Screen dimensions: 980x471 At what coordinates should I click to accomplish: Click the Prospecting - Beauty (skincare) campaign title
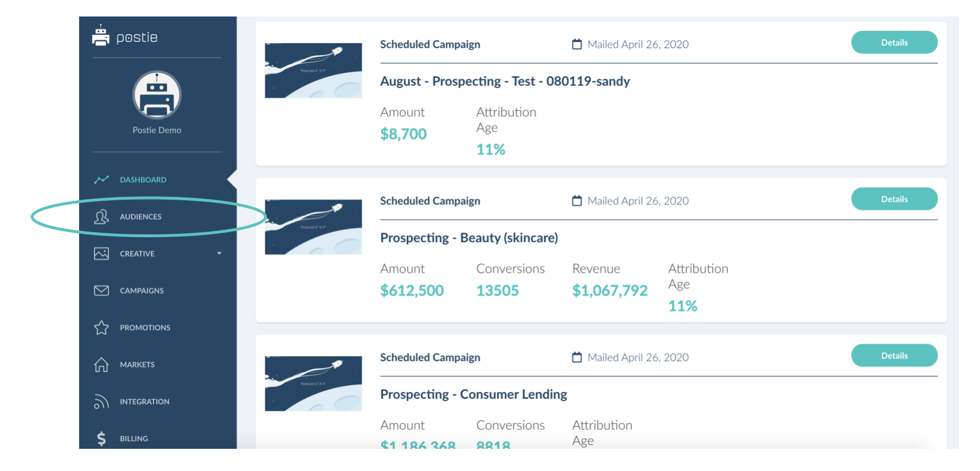(469, 238)
